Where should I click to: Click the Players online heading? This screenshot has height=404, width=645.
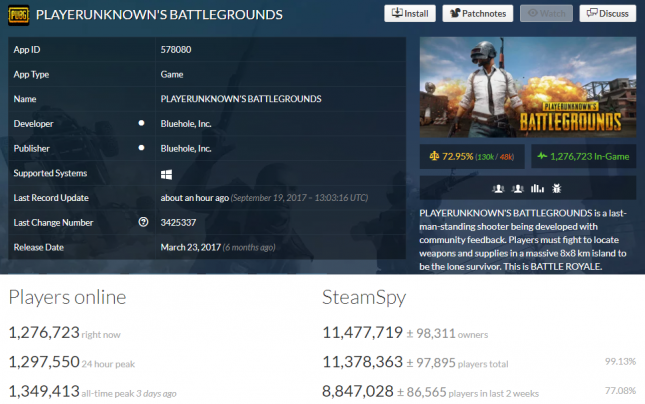pos(67,297)
